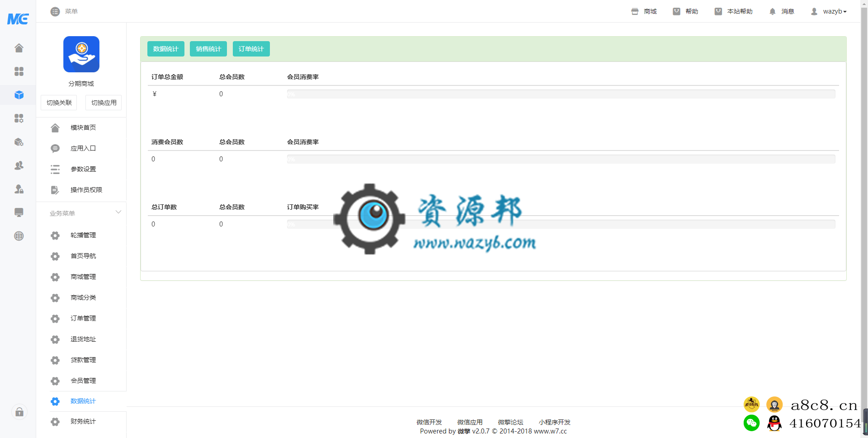Click the 菜单 label in the top bar
Viewport: 868px width, 438px height.
point(71,11)
